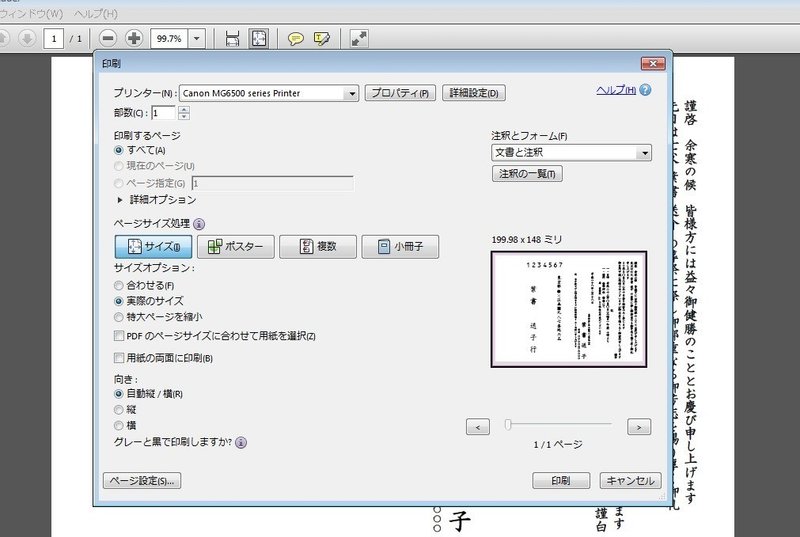This screenshot has height=537, width=800.
Task: Select the サイズ page handling tab
Action: tap(154, 247)
